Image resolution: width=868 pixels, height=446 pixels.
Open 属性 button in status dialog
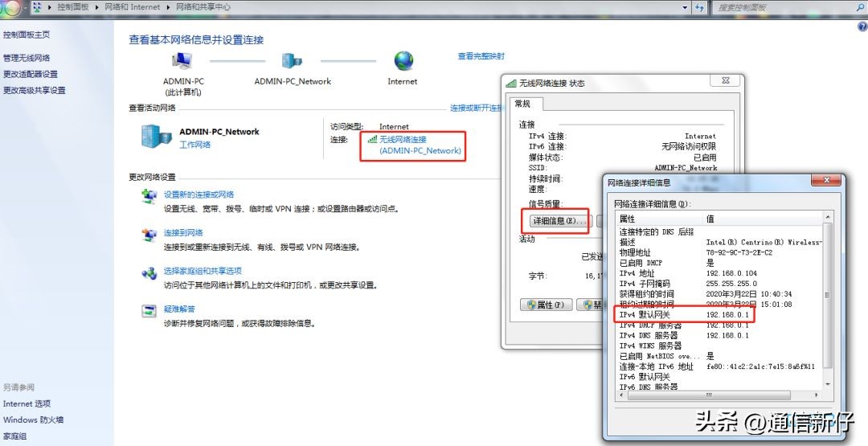coord(546,305)
